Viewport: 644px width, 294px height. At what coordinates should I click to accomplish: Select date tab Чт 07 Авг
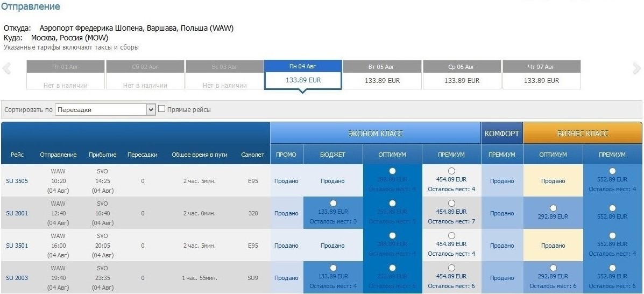(x=541, y=74)
